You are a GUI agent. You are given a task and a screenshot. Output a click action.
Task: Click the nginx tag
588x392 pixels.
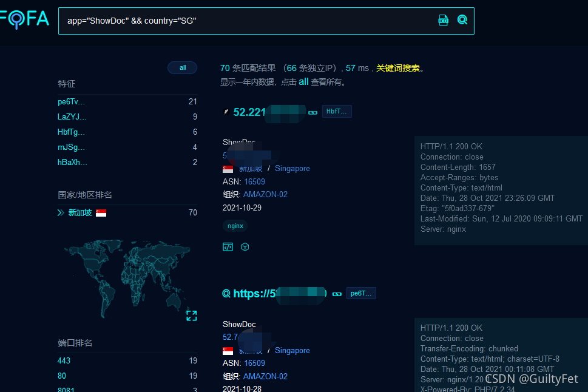click(235, 226)
